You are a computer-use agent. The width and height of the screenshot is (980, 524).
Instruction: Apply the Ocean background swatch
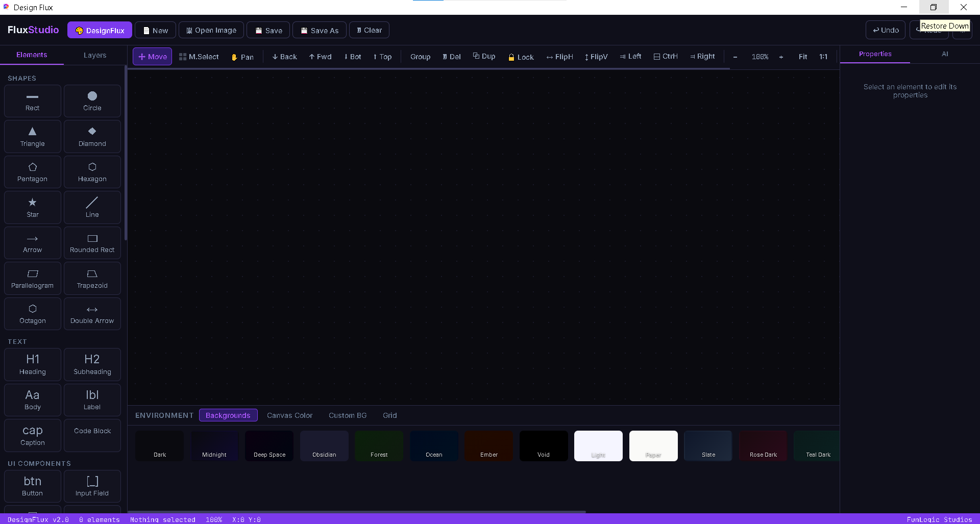coord(434,446)
